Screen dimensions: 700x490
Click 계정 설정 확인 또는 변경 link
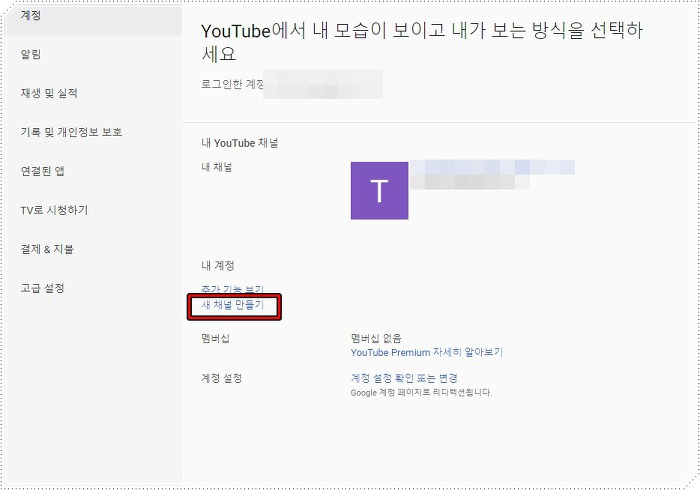pos(404,378)
